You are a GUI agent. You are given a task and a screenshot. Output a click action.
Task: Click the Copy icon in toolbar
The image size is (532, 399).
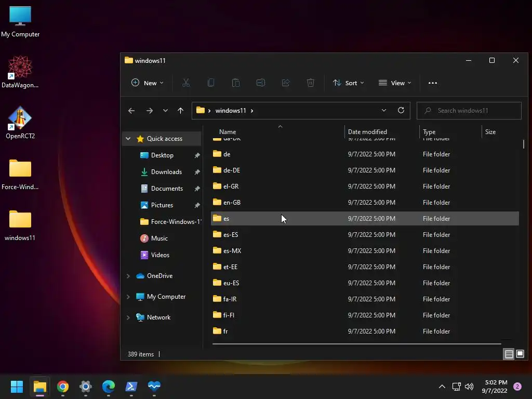tap(211, 83)
